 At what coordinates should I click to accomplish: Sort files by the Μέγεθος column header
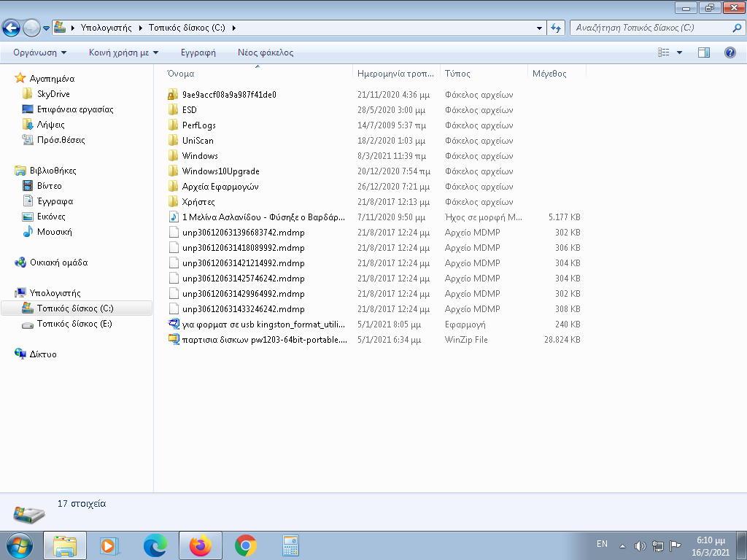(549, 74)
